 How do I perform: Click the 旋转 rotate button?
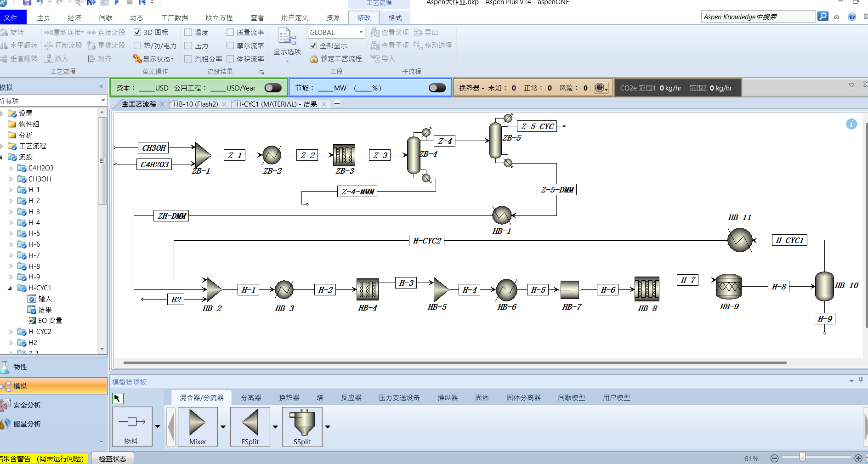click(x=12, y=32)
